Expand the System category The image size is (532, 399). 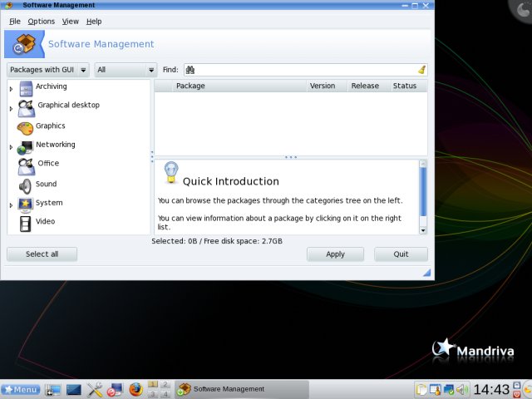click(11, 205)
